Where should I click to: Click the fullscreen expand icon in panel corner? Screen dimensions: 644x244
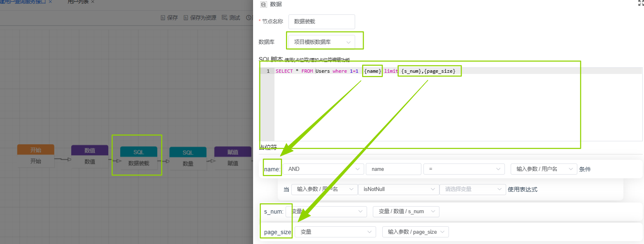coord(641,2)
